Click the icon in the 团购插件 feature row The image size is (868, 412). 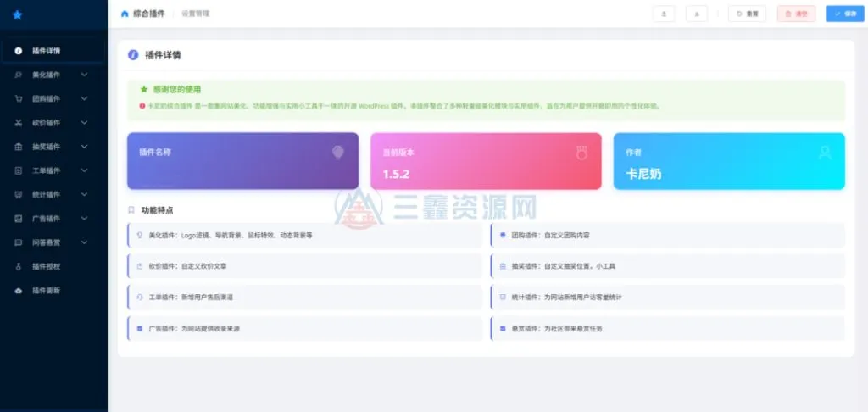pos(503,236)
